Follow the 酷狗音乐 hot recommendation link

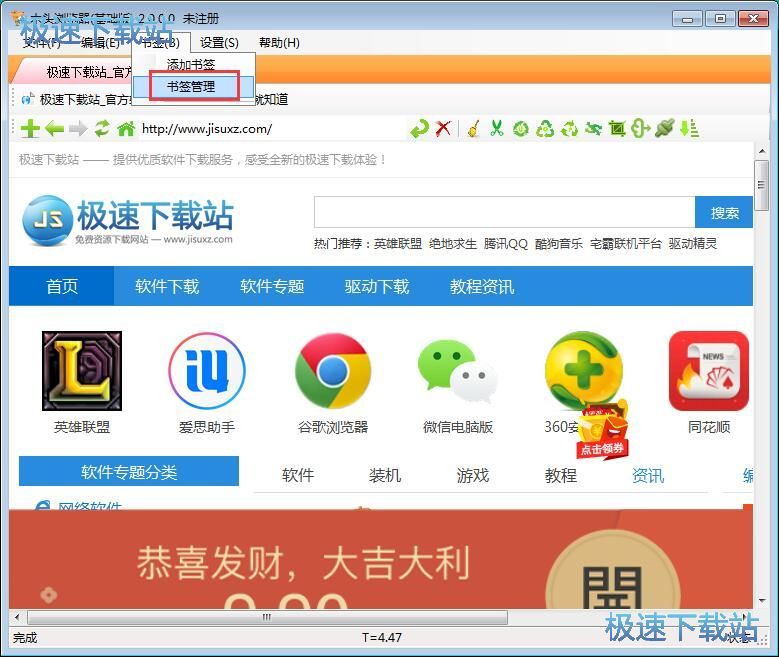[x=558, y=244]
